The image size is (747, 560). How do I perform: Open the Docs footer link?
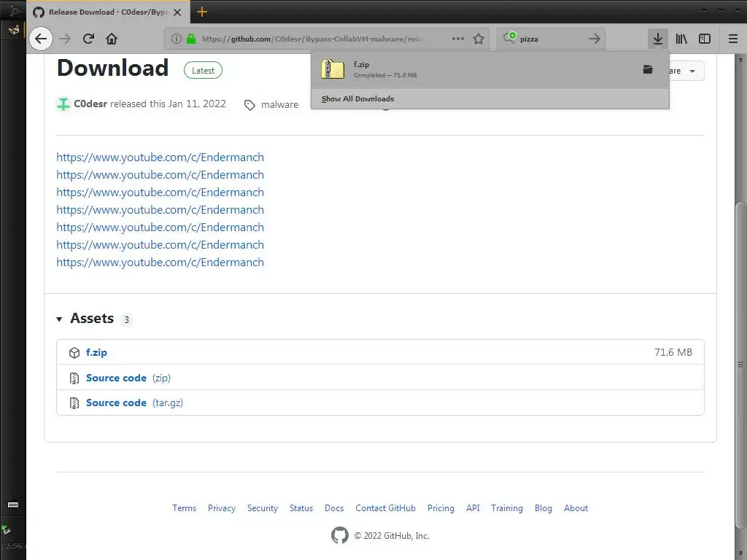334,508
